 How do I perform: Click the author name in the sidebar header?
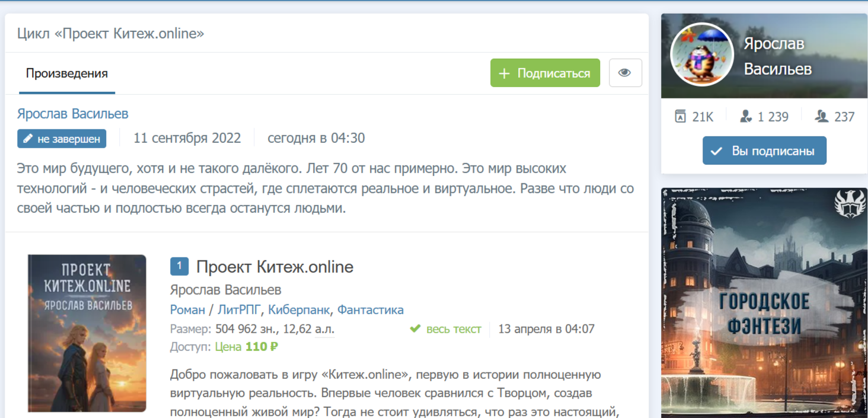(777, 56)
